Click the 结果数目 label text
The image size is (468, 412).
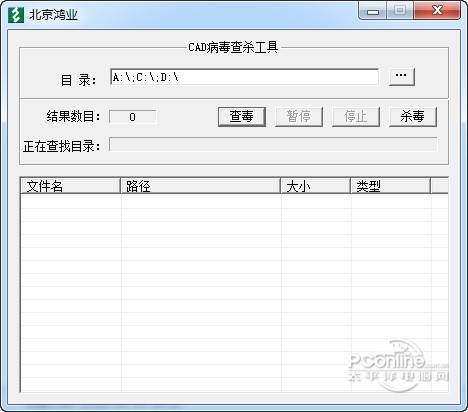[x=73, y=117]
